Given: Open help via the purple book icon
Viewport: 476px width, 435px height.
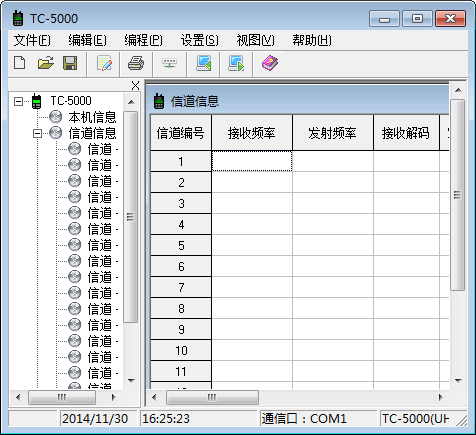Looking at the screenshot, I should 270,63.
